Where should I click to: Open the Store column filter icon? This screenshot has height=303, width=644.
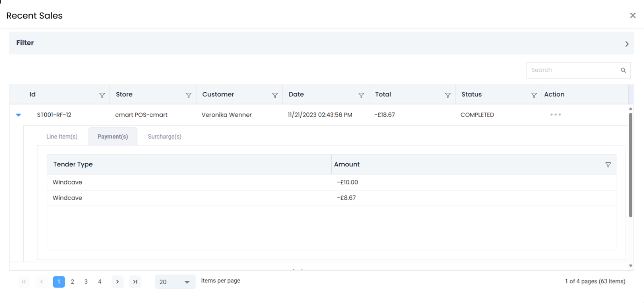pos(188,95)
